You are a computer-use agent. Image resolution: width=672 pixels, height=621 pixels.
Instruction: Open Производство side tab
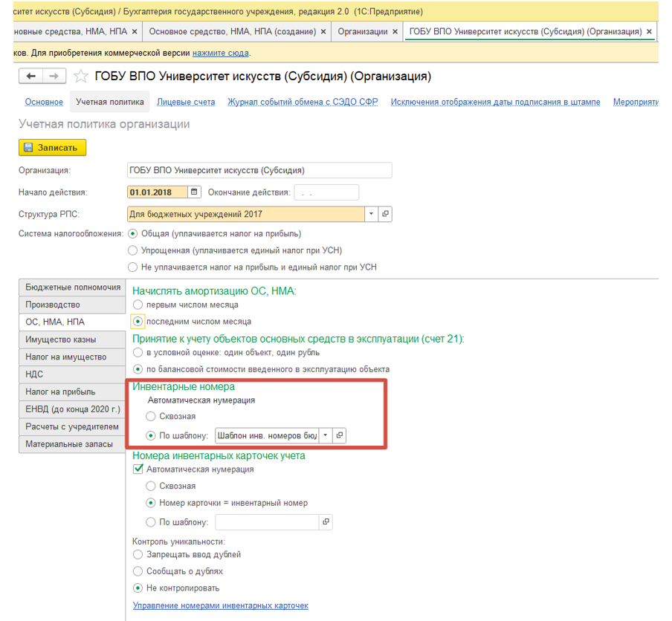coord(72,305)
